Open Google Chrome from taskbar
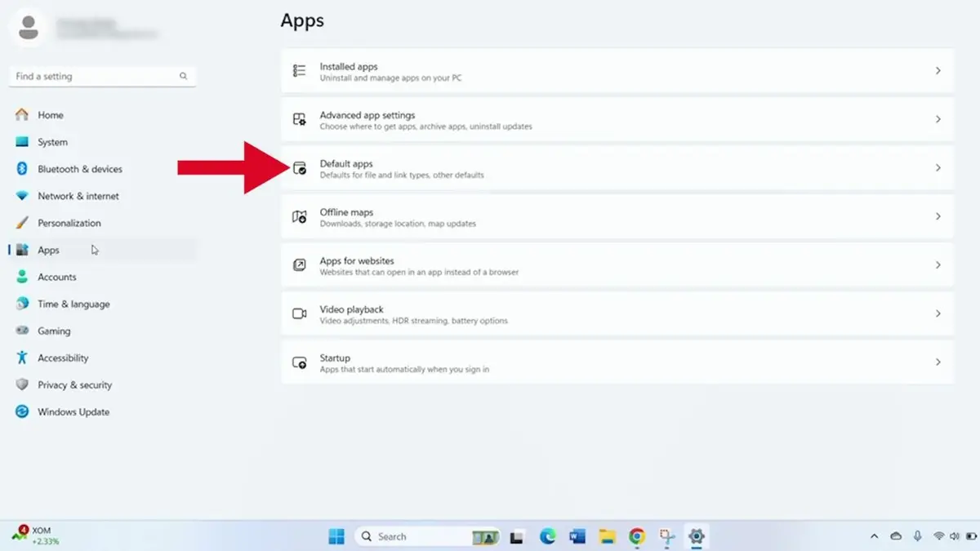980x551 pixels. tap(637, 536)
